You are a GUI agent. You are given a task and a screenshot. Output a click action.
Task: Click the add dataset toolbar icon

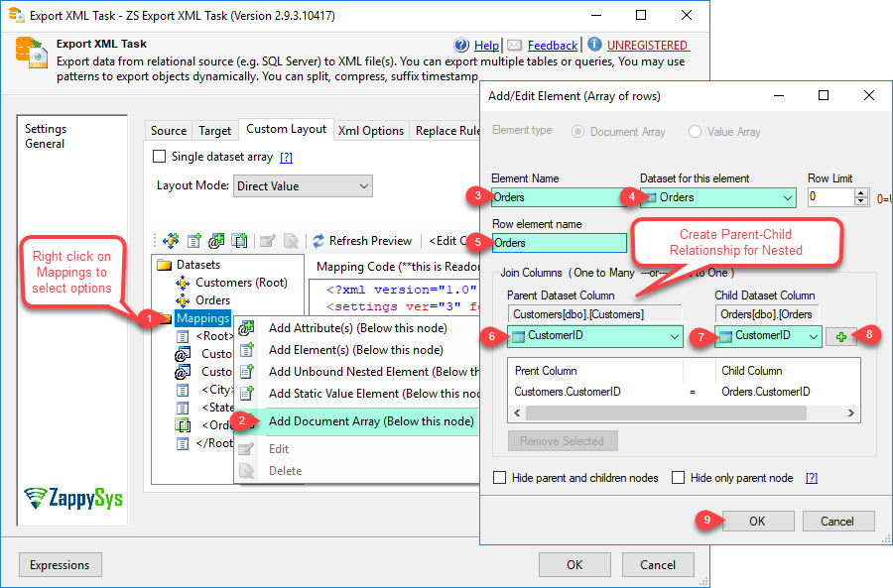tap(171, 241)
